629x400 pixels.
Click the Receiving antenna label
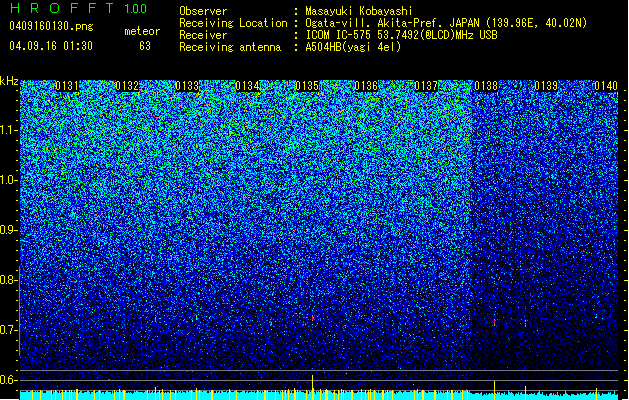point(230,47)
